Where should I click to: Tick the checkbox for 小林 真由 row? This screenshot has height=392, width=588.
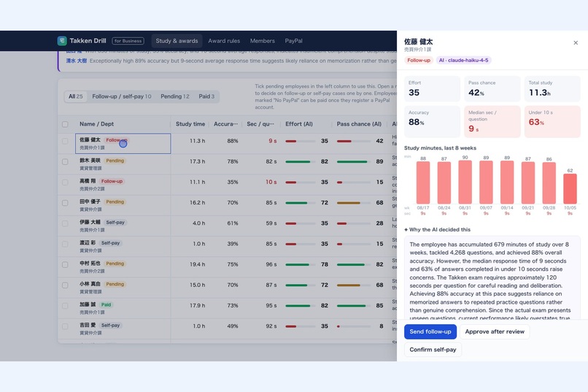pyautogui.click(x=65, y=285)
